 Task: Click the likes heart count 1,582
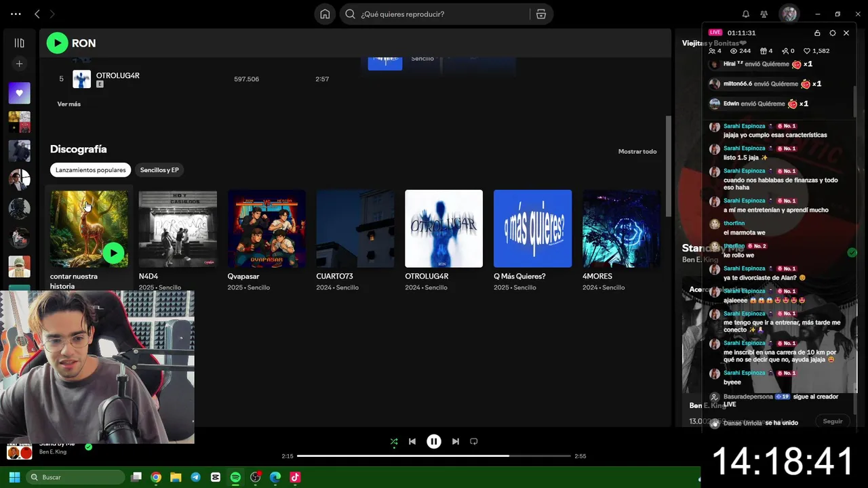pos(816,51)
